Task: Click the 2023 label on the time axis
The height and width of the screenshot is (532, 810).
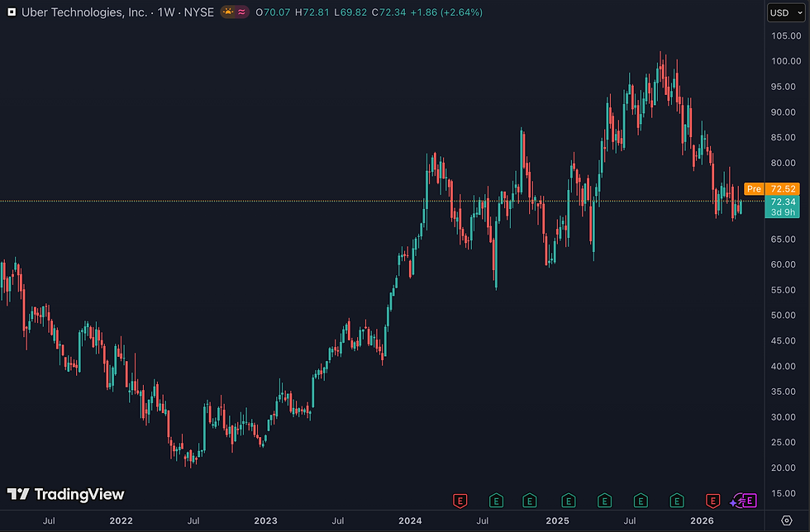Action: pos(265,520)
